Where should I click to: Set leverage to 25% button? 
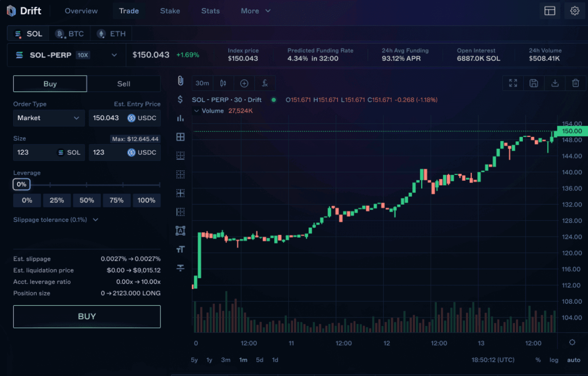(x=57, y=200)
